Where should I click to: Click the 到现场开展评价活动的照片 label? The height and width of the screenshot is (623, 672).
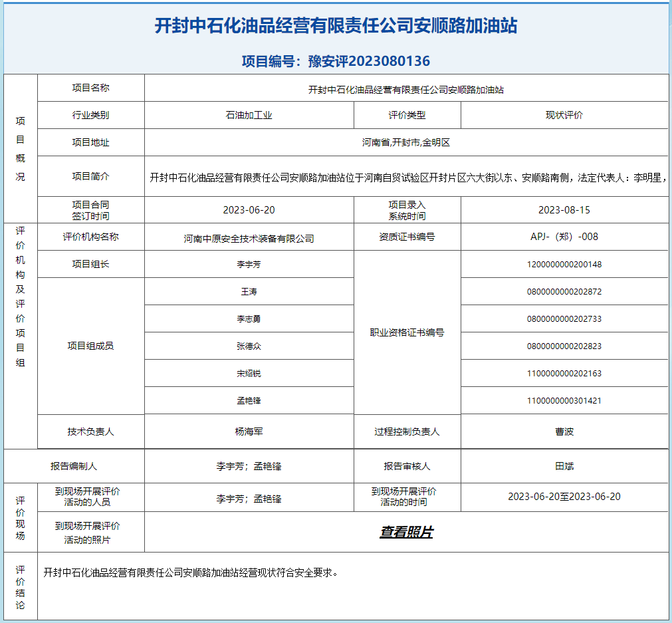[88, 533]
